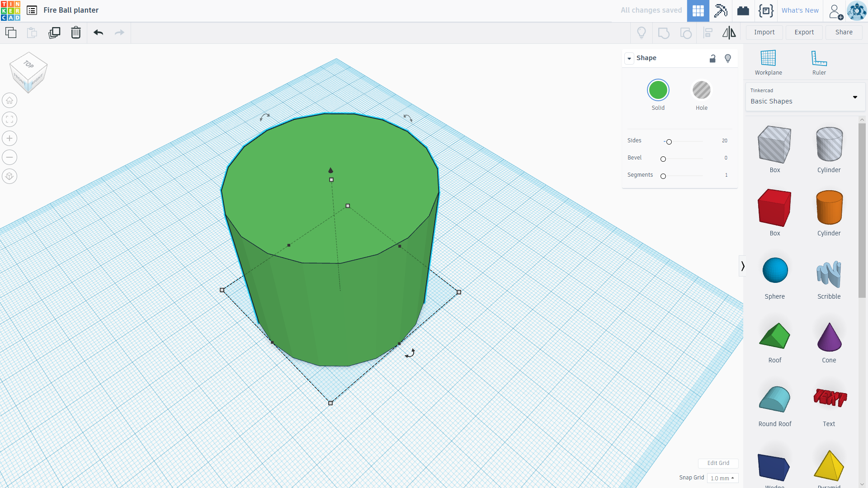The image size is (868, 488).
Task: Click the view cube TOP face
Action: (29, 64)
